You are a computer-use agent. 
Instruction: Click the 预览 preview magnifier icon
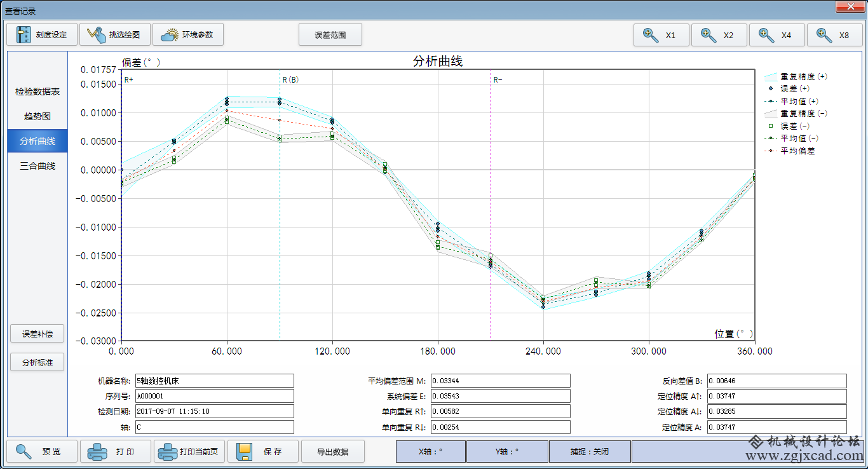[24, 451]
